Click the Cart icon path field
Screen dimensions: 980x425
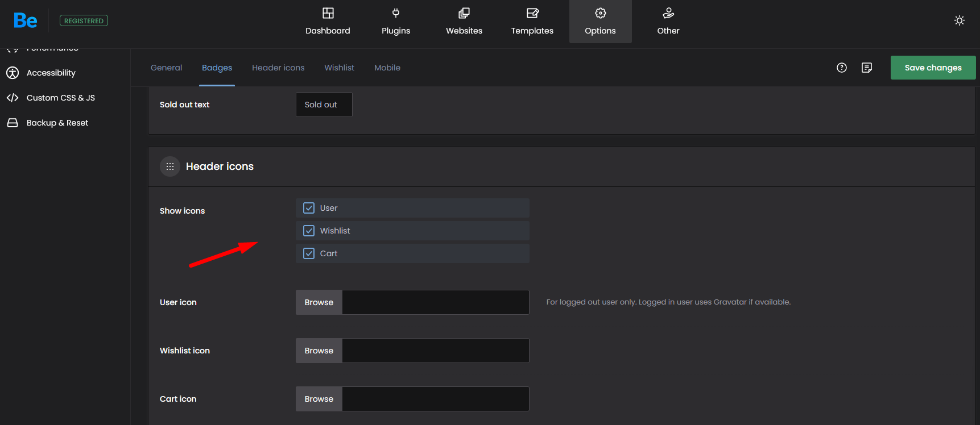(x=436, y=399)
